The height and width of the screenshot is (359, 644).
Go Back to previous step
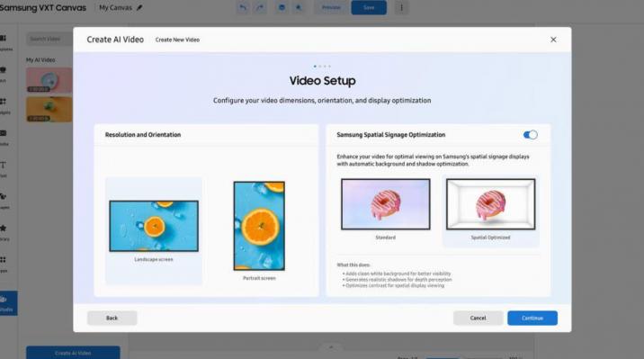(x=112, y=318)
